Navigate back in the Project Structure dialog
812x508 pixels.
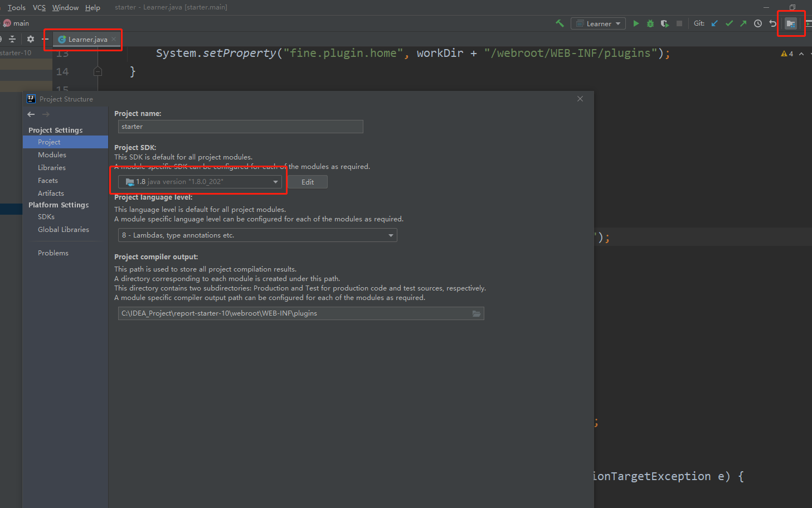31,114
